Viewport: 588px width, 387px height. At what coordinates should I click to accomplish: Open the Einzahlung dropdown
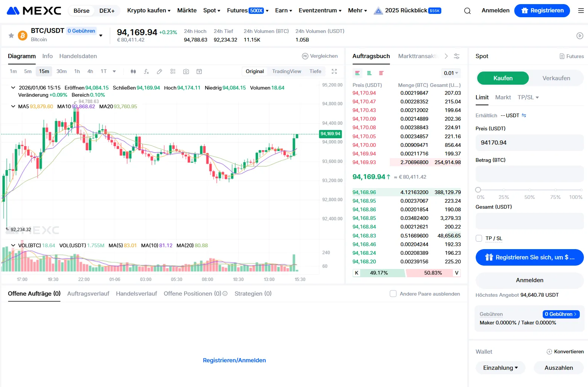point(500,368)
